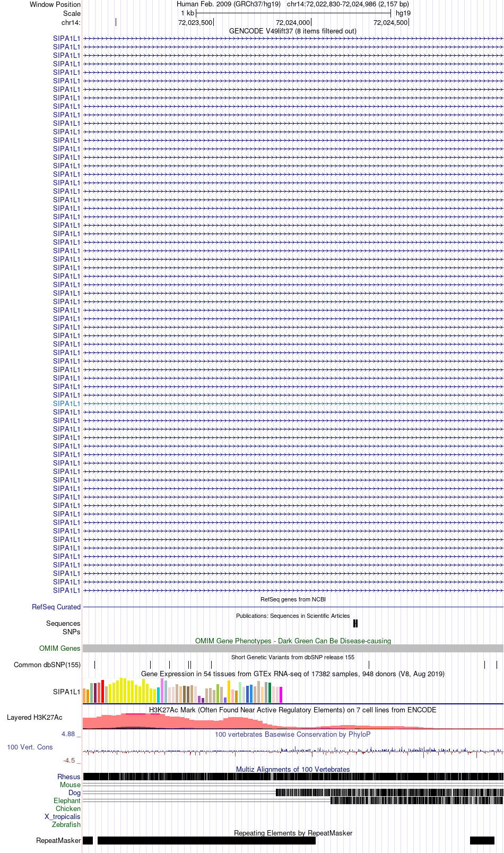Click the 72,024,500 ruler coordinate
The height and width of the screenshot is (853, 504).
(390, 22)
